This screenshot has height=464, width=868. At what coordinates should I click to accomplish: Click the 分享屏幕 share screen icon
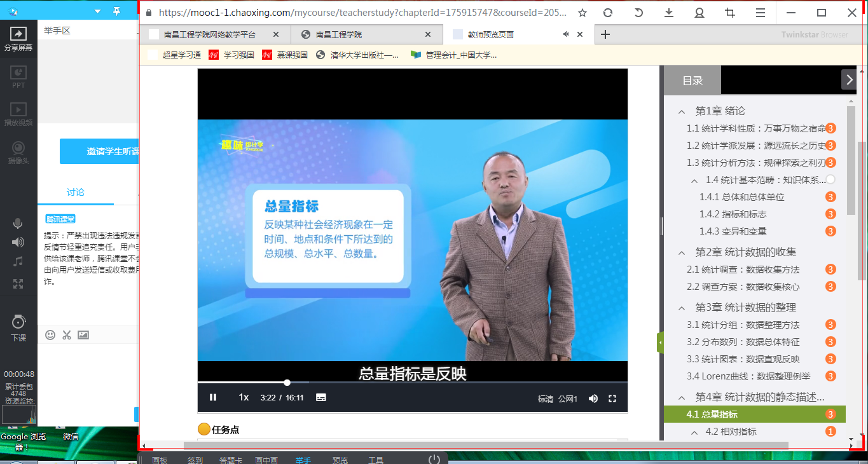point(18,39)
